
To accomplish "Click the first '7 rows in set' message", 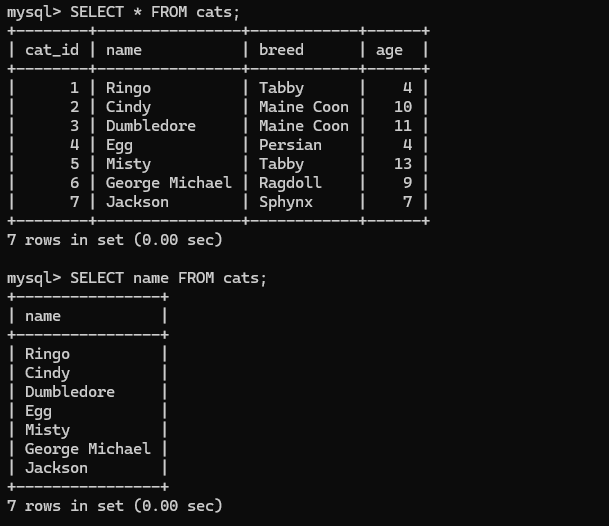I will (115, 240).
